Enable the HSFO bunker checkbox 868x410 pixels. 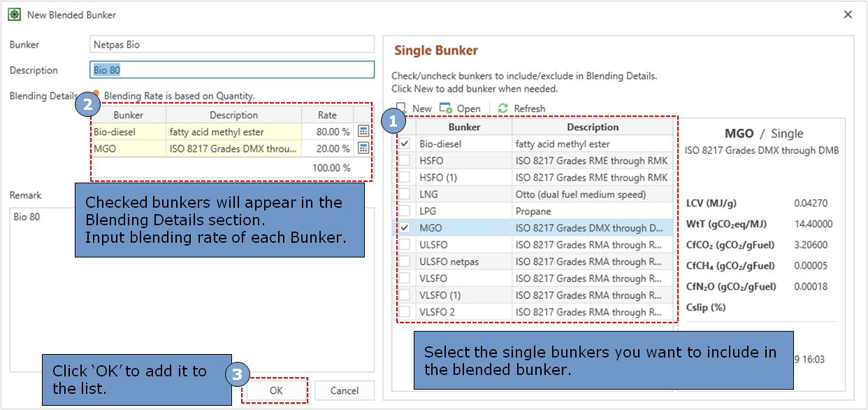tap(405, 161)
